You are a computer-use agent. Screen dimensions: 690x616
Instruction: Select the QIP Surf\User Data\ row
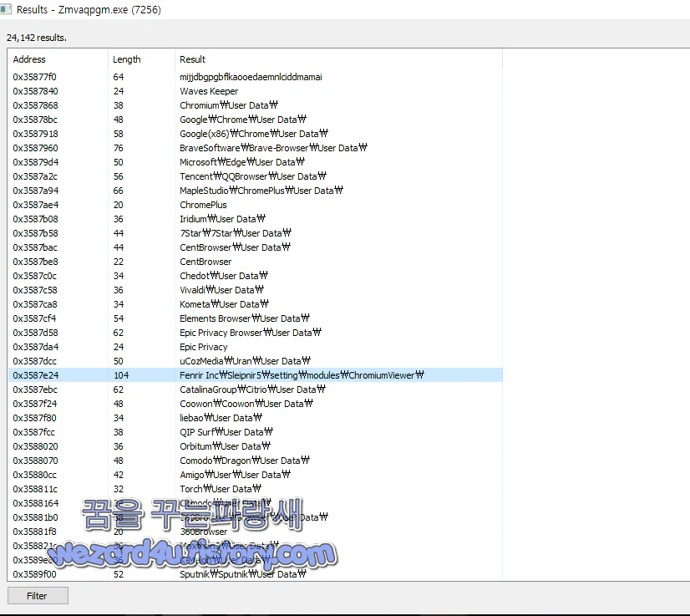pos(256,432)
